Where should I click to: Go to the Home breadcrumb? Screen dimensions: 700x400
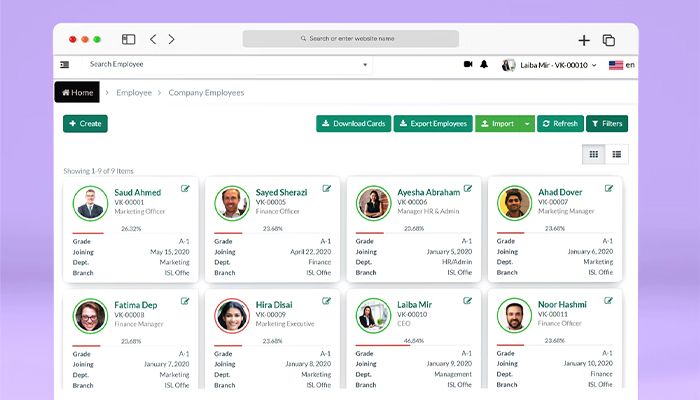point(77,92)
